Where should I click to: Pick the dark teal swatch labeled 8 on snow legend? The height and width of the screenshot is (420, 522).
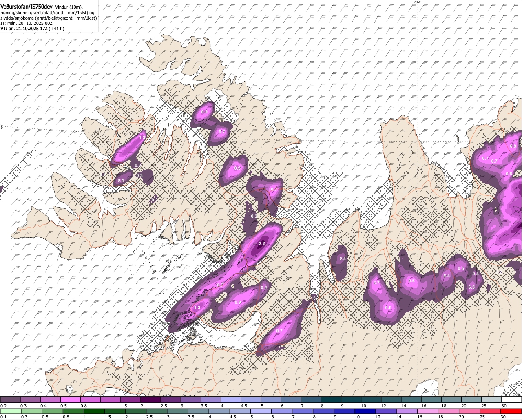click(x=331, y=400)
